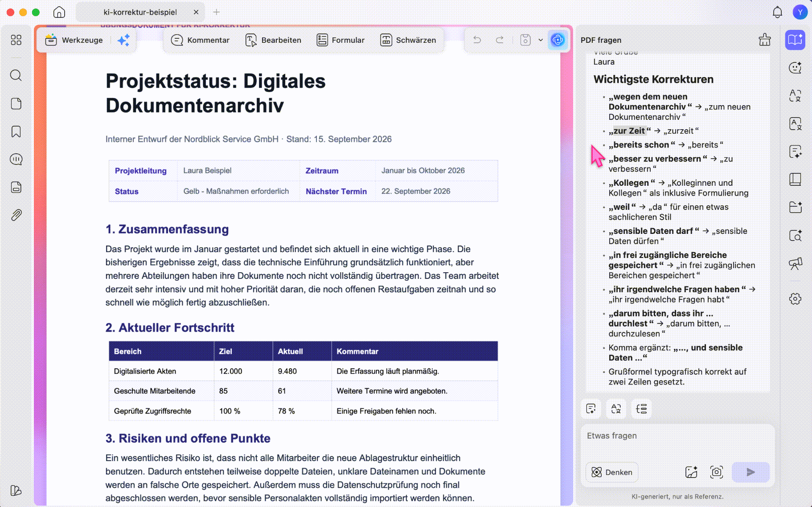Click the layers icon at sidebar bottom

click(16, 491)
